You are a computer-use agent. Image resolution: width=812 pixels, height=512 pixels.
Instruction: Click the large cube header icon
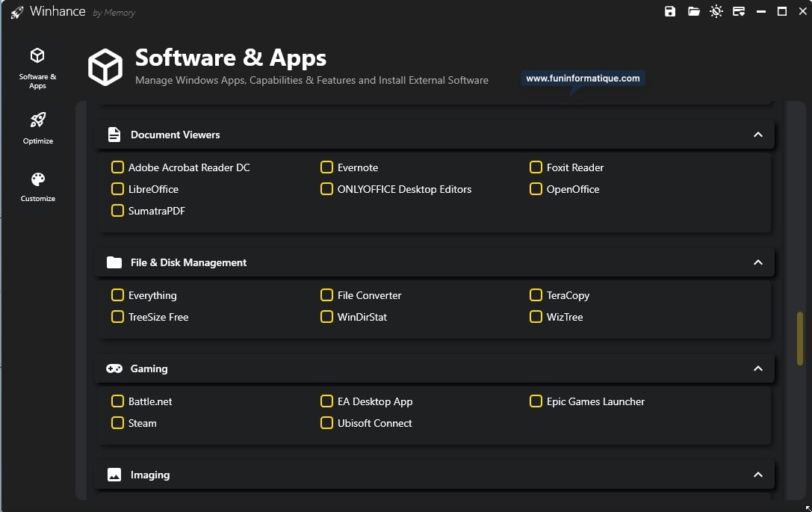pos(105,67)
